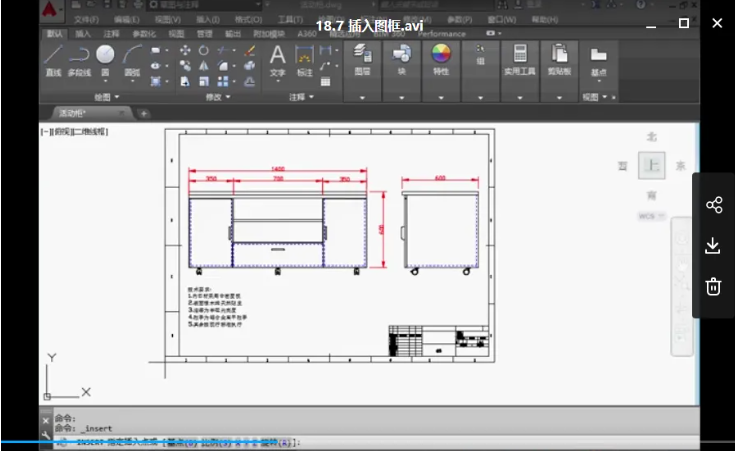This screenshot has width=735, height=451.
Task: Choose the Hatch tool in the draw panel
Action: (x=156, y=82)
